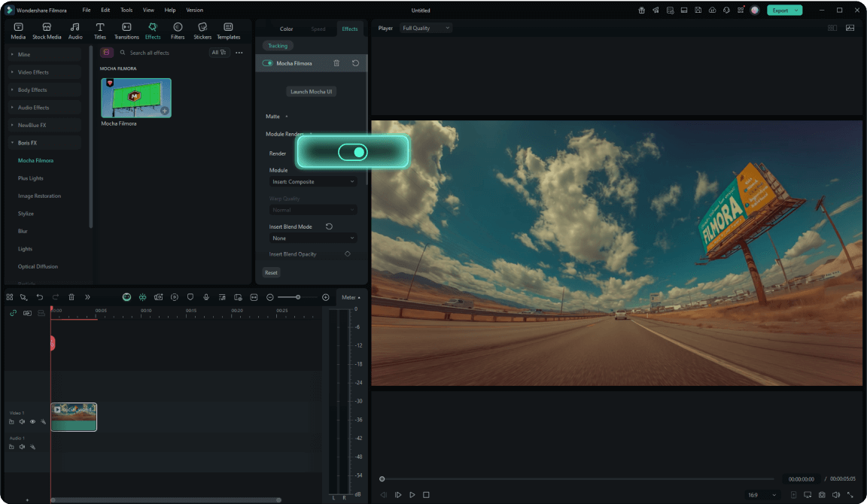
Task: Open the Tools menu
Action: 126,10
